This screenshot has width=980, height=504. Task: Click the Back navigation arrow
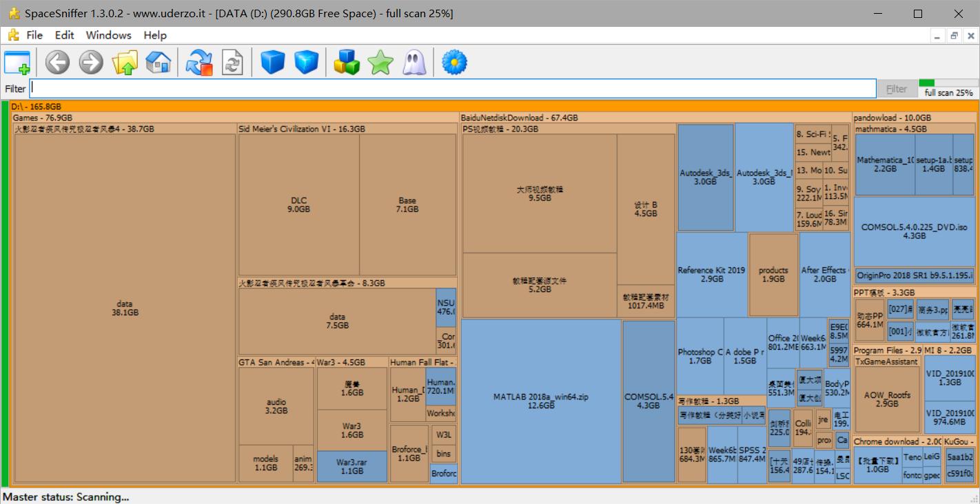(x=57, y=62)
